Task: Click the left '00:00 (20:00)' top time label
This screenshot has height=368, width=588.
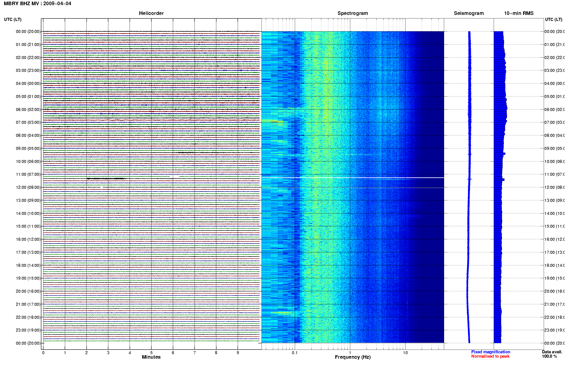Action: [28, 31]
